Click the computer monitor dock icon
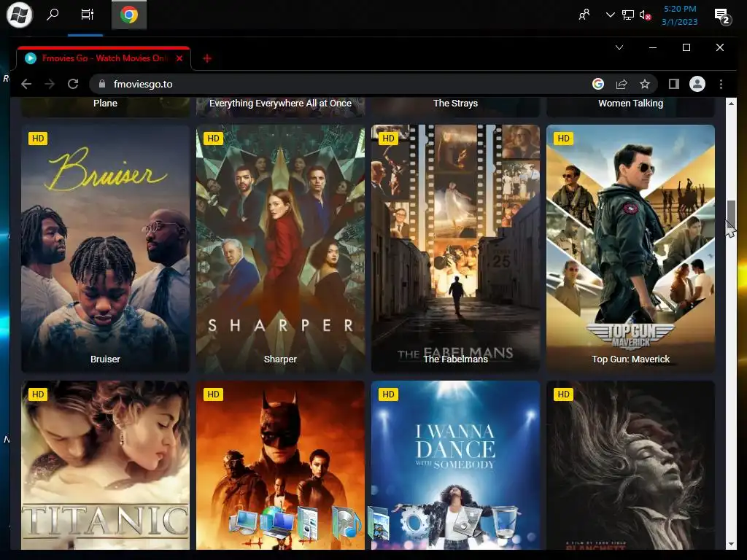747x560 pixels. (244, 522)
